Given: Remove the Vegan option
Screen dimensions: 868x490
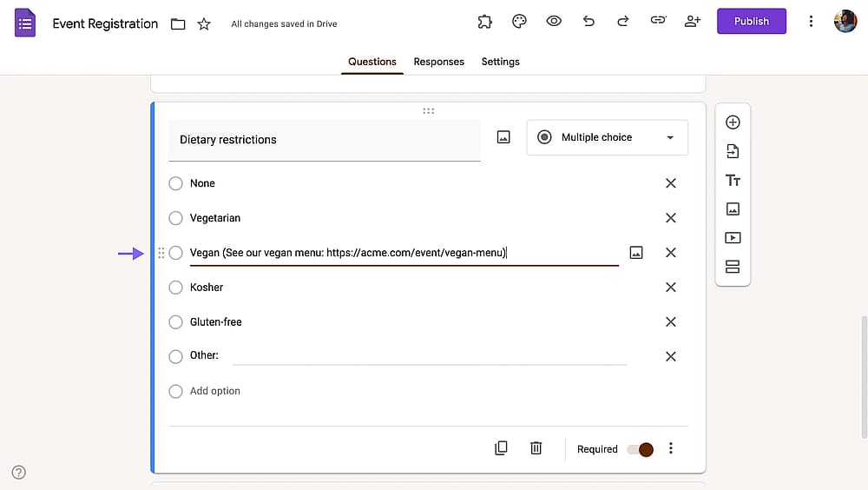Looking at the screenshot, I should pyautogui.click(x=670, y=253).
